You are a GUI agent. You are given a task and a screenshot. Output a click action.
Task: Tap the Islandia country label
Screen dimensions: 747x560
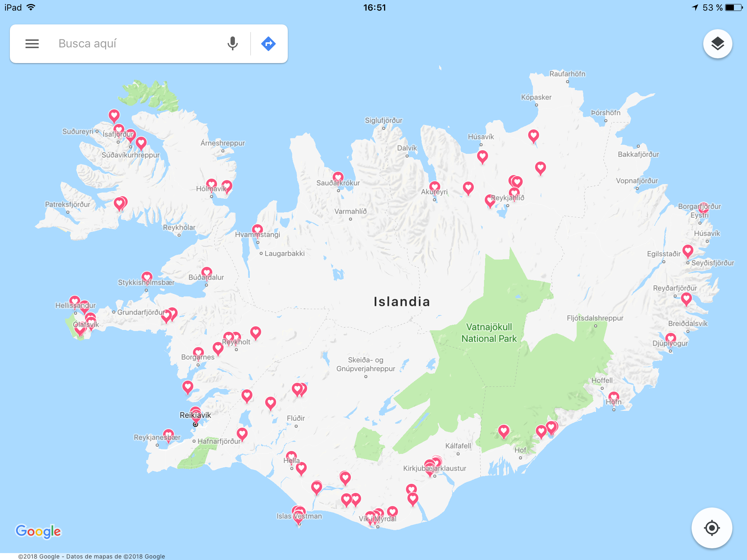[402, 302]
